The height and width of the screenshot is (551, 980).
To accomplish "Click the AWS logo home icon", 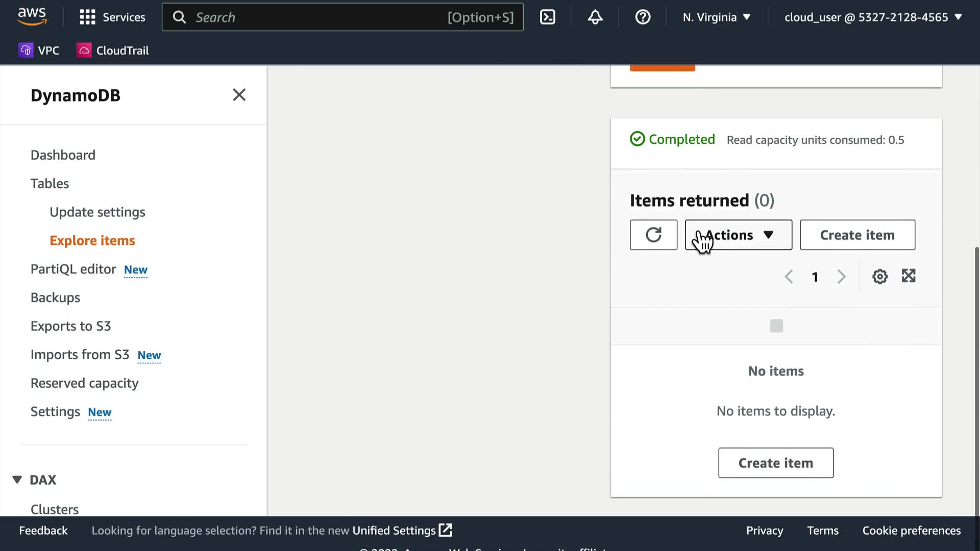I will 32,16.
